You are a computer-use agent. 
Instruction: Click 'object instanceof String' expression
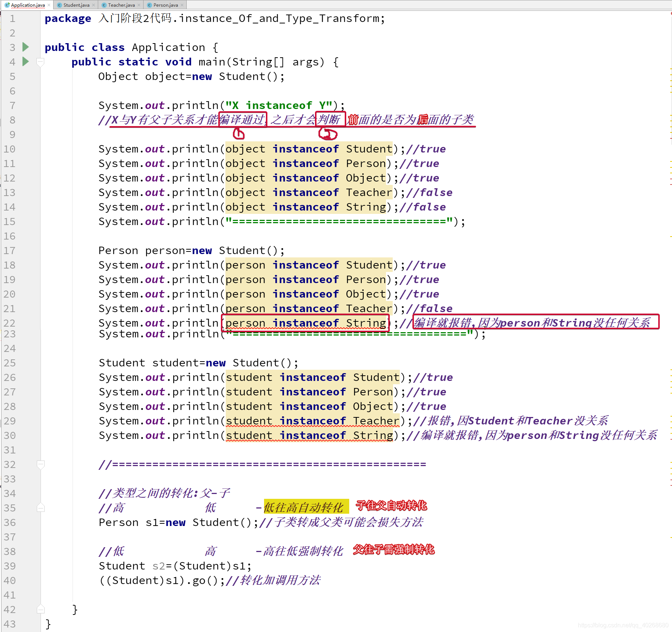pos(306,207)
